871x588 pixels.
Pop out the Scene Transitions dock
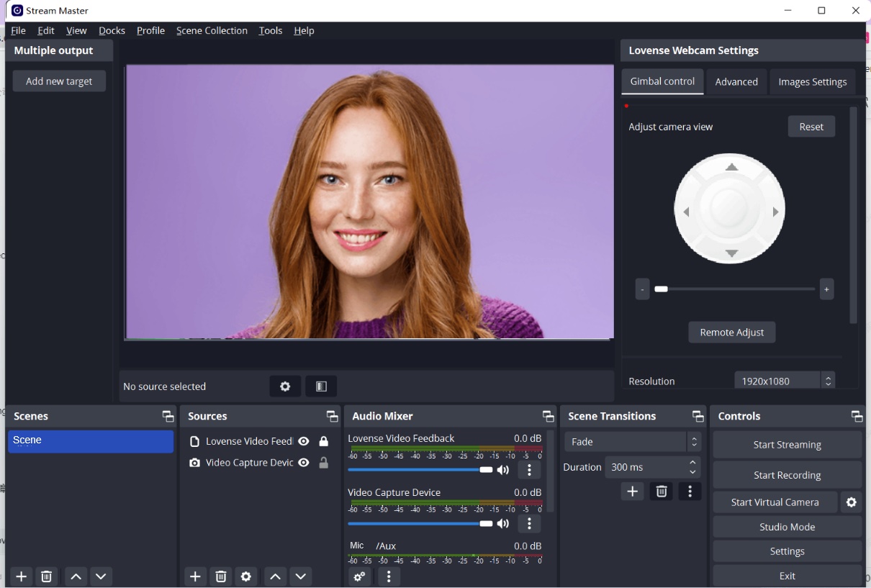[x=698, y=417]
